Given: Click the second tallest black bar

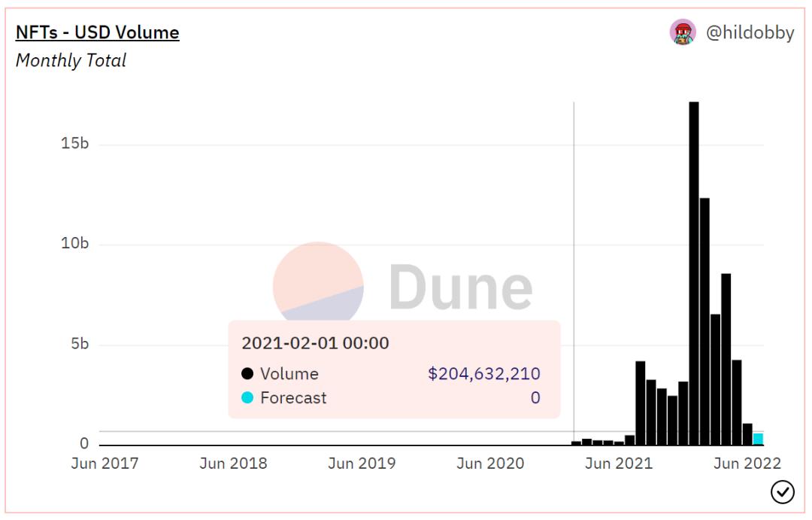Looking at the screenshot, I should tap(704, 321).
